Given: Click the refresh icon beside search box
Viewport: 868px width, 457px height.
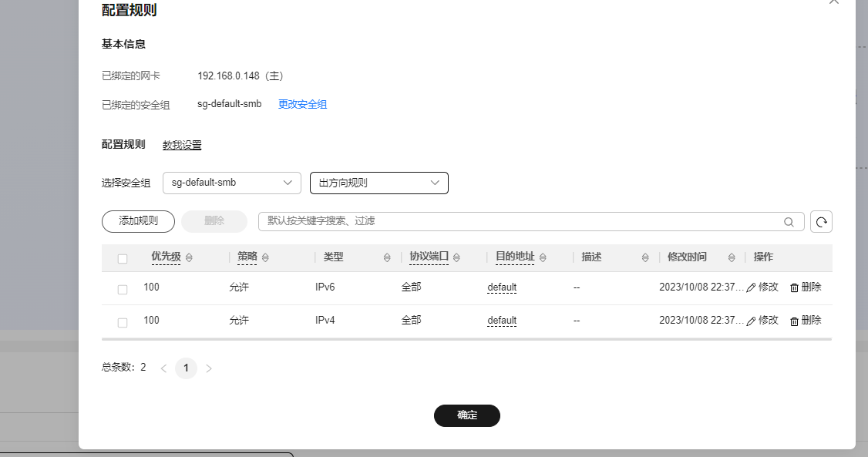Looking at the screenshot, I should (822, 222).
